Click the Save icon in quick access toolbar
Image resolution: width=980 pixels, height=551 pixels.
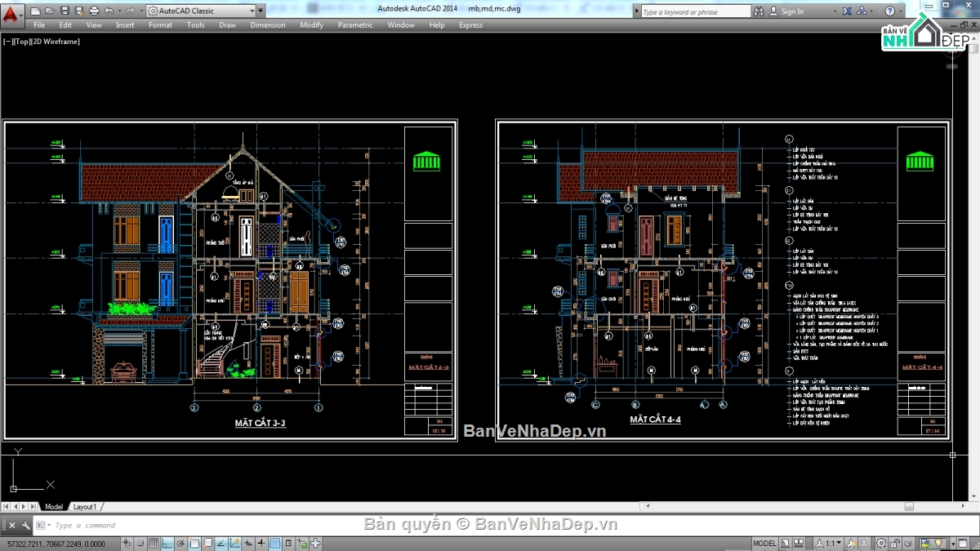tap(65, 11)
